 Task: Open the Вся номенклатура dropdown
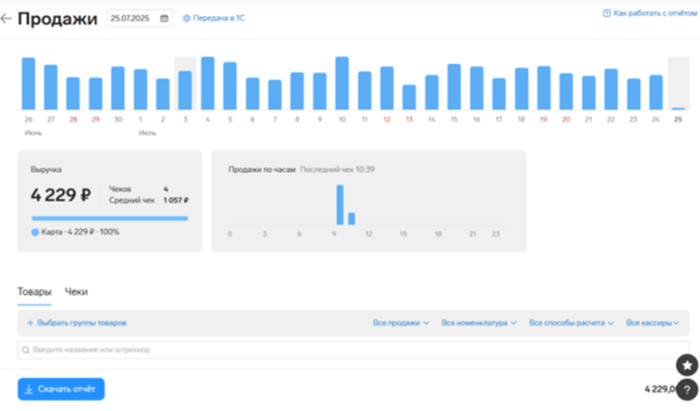pos(479,323)
